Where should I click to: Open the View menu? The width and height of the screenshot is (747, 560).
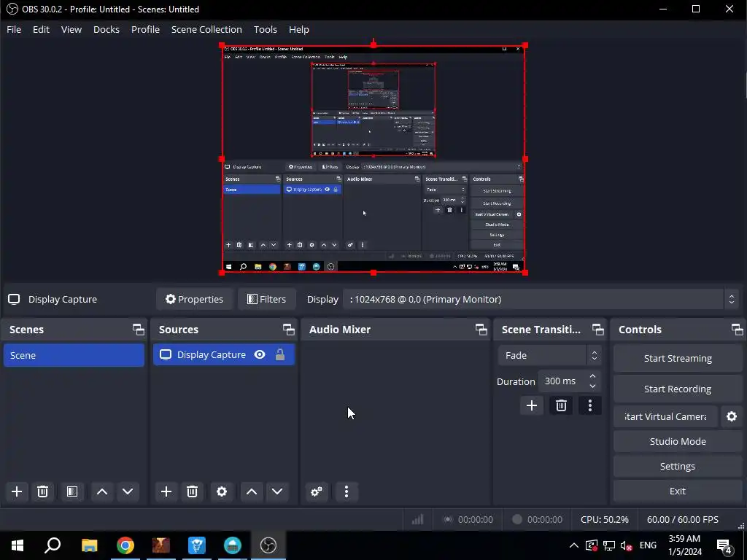click(x=71, y=29)
